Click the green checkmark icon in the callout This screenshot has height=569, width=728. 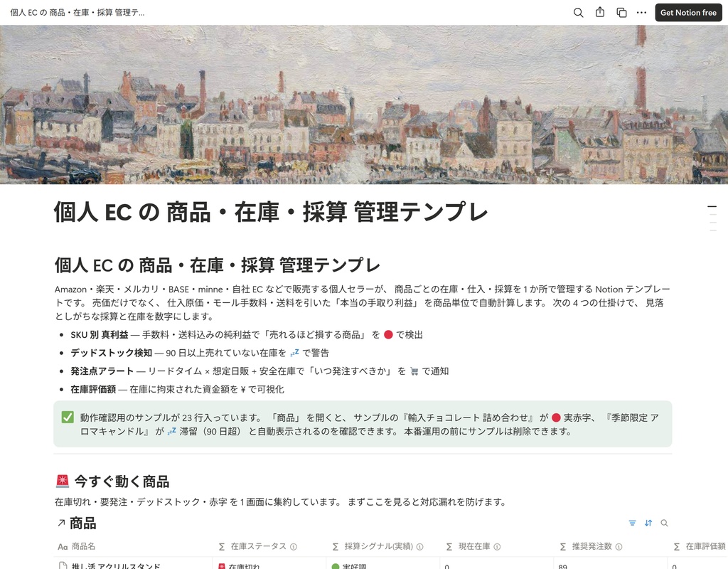(x=68, y=417)
